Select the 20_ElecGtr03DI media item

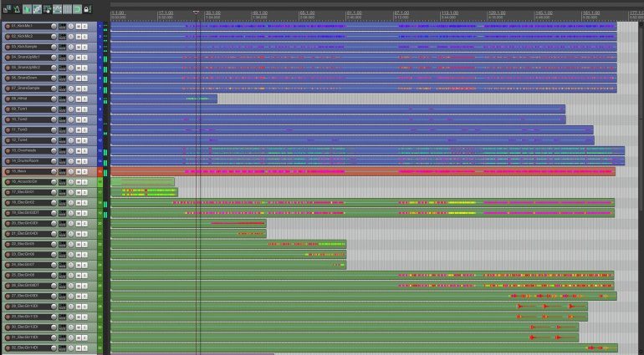coord(188,223)
